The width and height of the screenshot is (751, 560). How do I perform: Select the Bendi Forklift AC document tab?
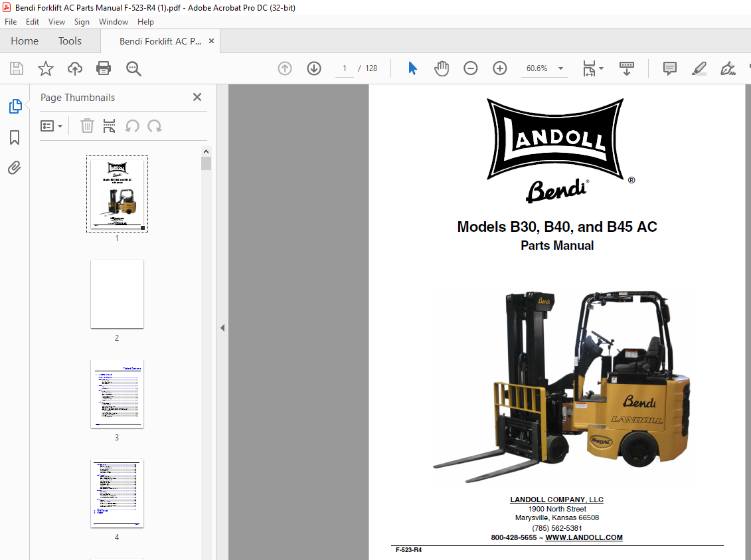(160, 41)
